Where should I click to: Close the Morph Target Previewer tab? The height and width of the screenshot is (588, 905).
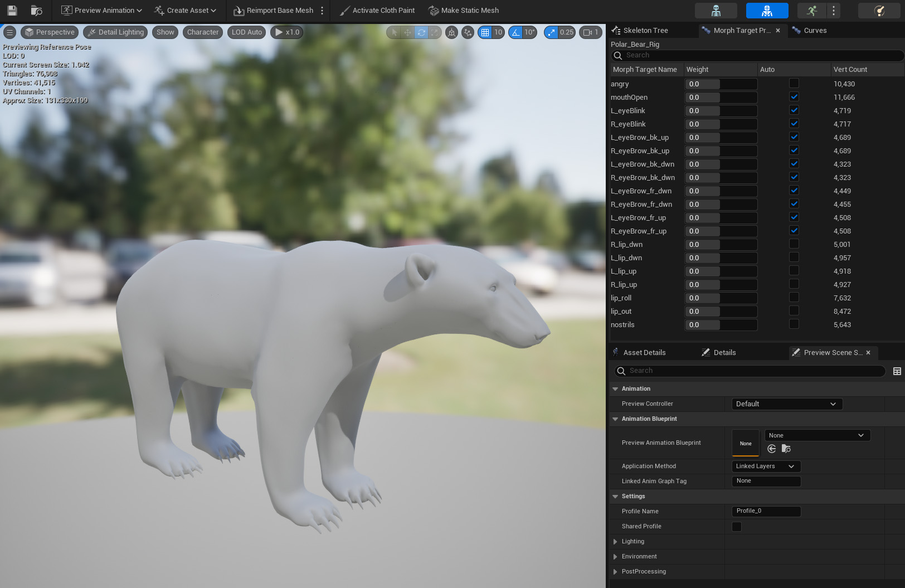click(778, 31)
